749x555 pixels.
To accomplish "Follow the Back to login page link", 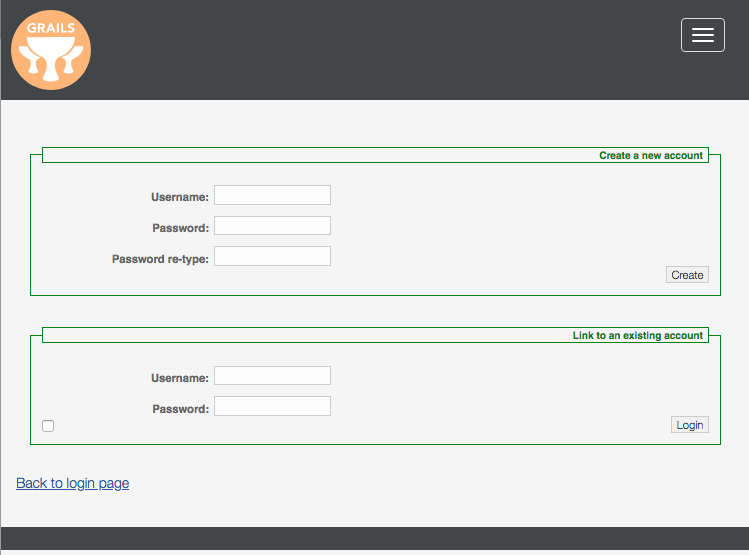I will point(73,483).
